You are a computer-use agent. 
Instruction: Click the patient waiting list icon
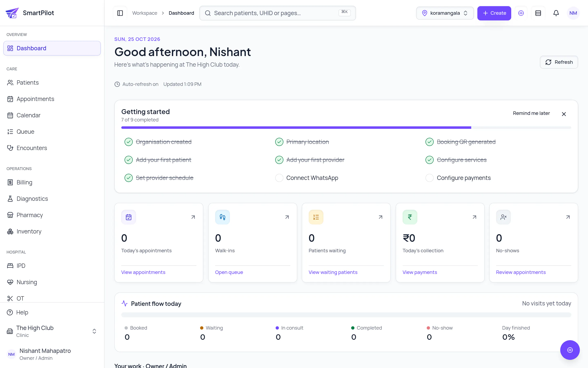316,217
